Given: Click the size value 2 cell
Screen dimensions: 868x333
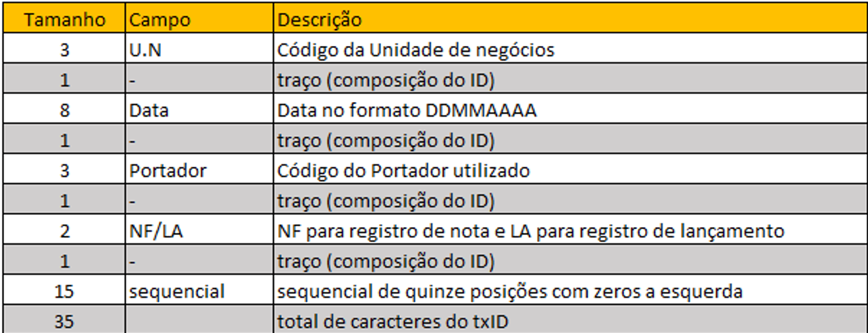Looking at the screenshot, I should click(x=65, y=232).
